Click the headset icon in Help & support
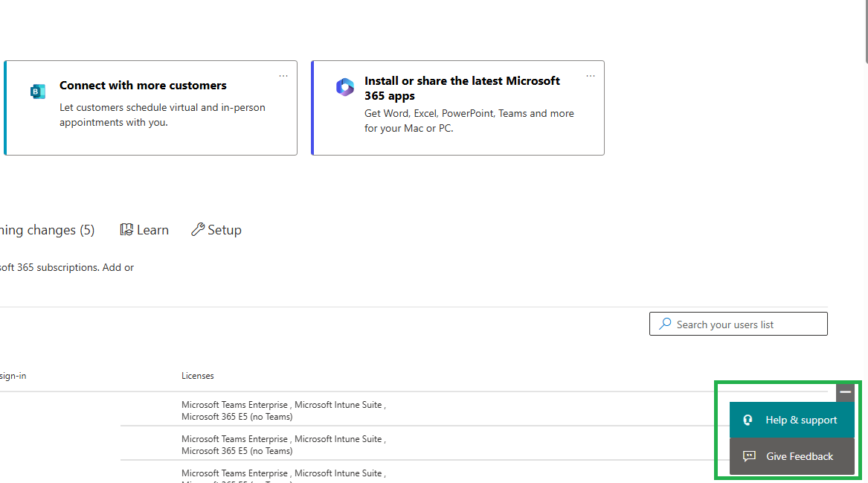Screen dimensions: 868x483 pyautogui.click(x=748, y=420)
